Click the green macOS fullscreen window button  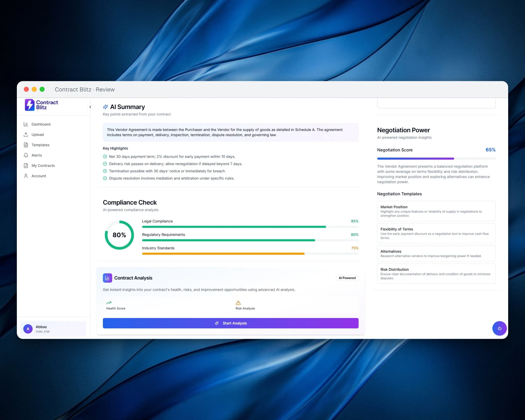point(42,89)
